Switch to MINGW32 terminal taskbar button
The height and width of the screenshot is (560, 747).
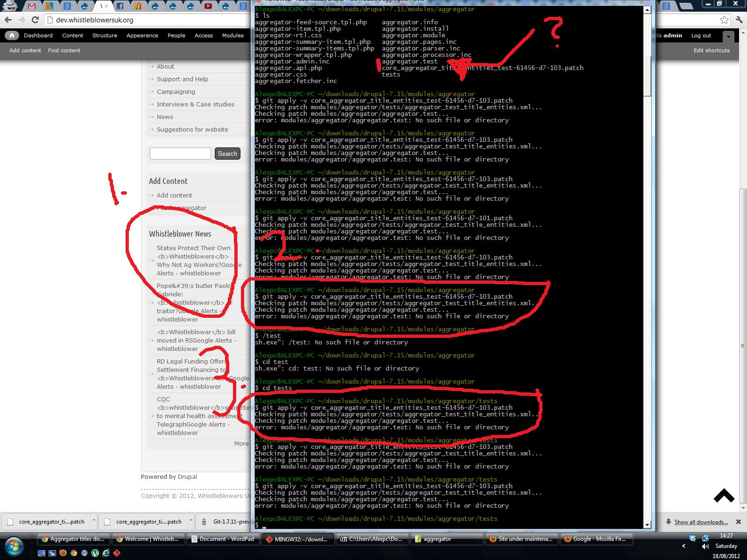click(x=297, y=539)
